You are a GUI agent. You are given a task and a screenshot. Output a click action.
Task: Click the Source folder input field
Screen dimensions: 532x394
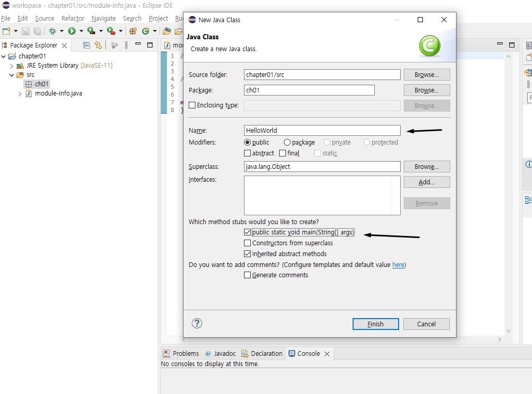tap(322, 74)
